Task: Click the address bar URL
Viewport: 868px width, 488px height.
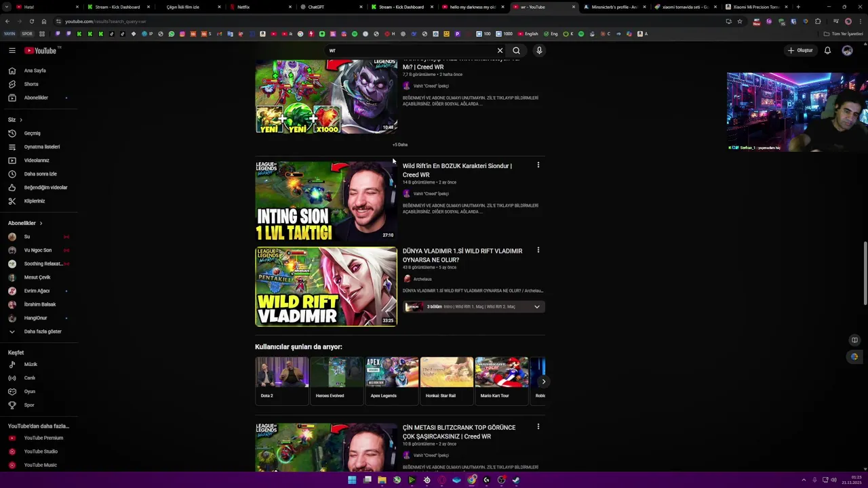Action: (x=105, y=21)
